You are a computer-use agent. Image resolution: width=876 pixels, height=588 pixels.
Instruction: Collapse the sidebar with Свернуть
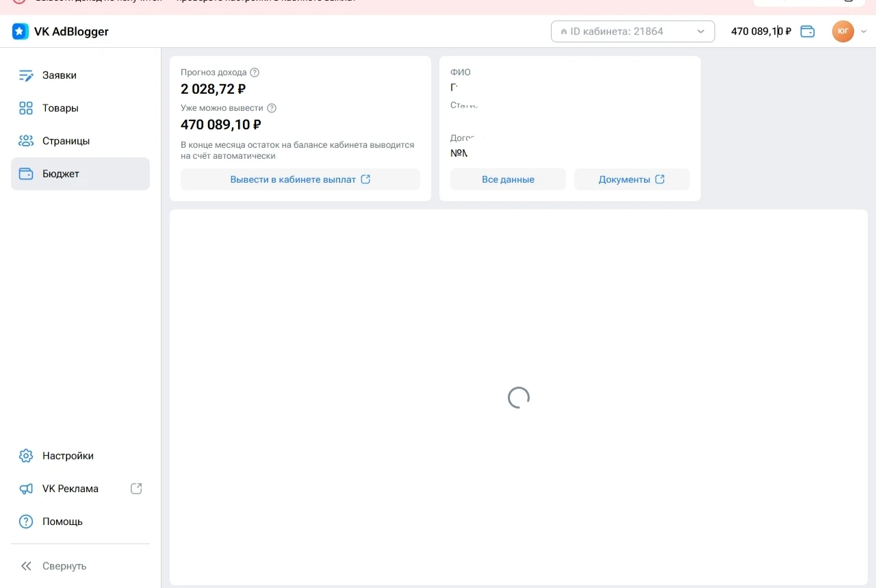[x=80, y=566]
